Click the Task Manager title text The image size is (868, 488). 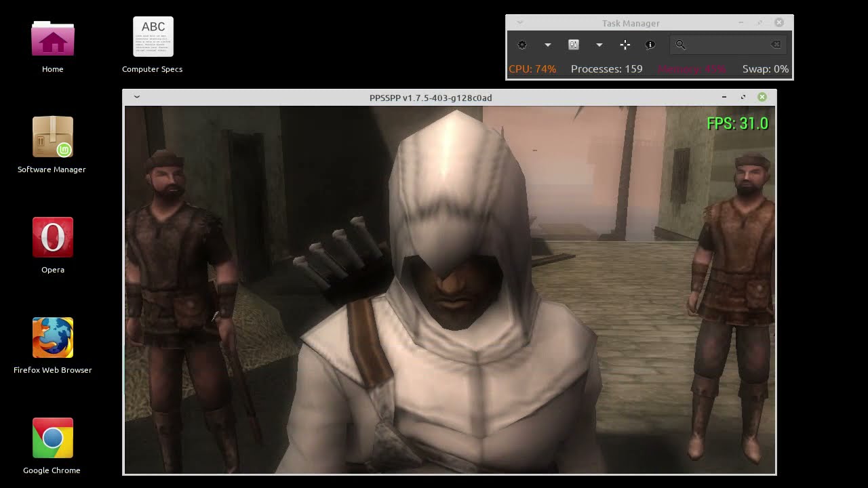click(631, 23)
